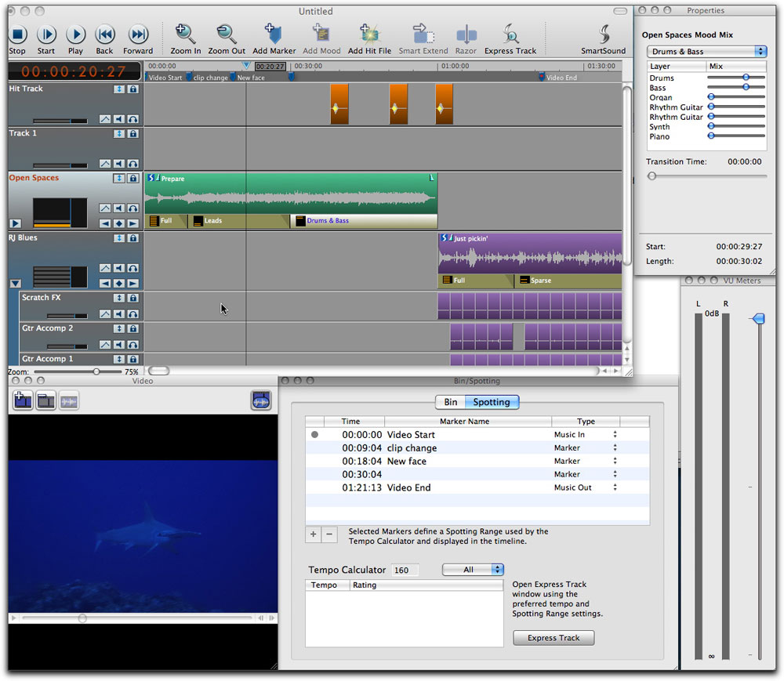Select the Leads mood segment
This screenshot has width=784, height=681.
click(239, 221)
